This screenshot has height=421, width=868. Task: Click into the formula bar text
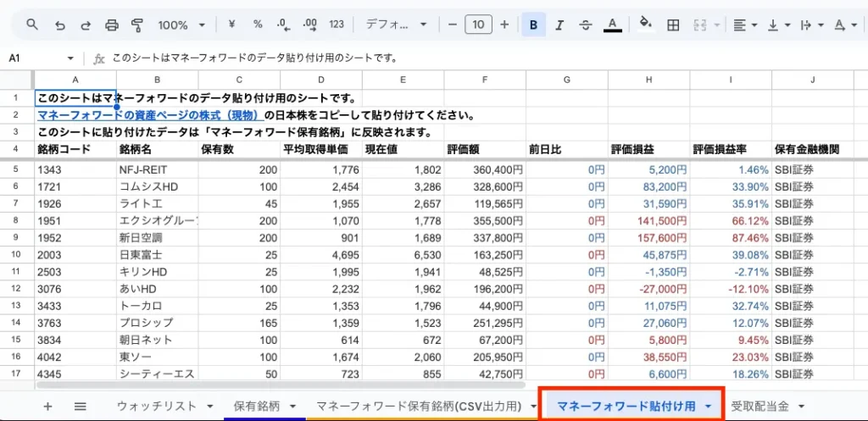click(x=255, y=58)
